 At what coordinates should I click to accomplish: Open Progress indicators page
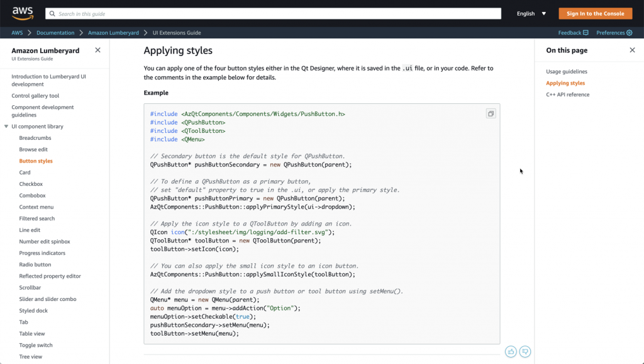42,253
